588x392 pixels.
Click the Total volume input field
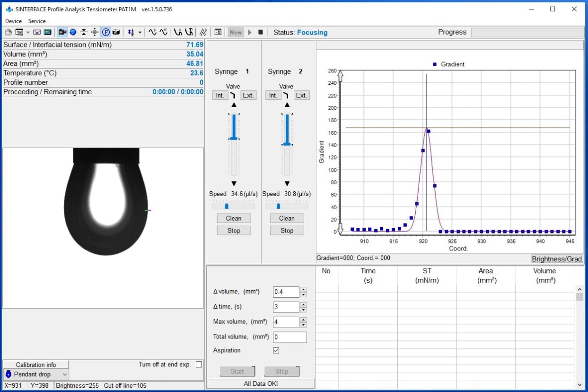point(290,337)
